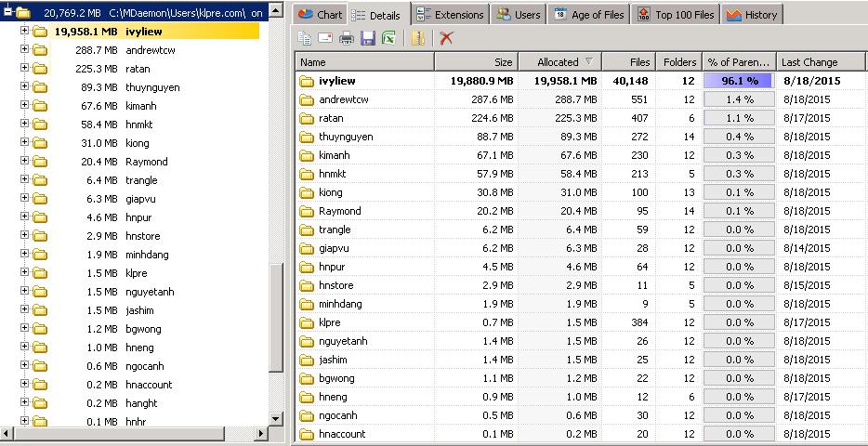Collapse the root C:\MDaemon\Users\klpre.com node
The image size is (868, 446).
click(x=7, y=10)
